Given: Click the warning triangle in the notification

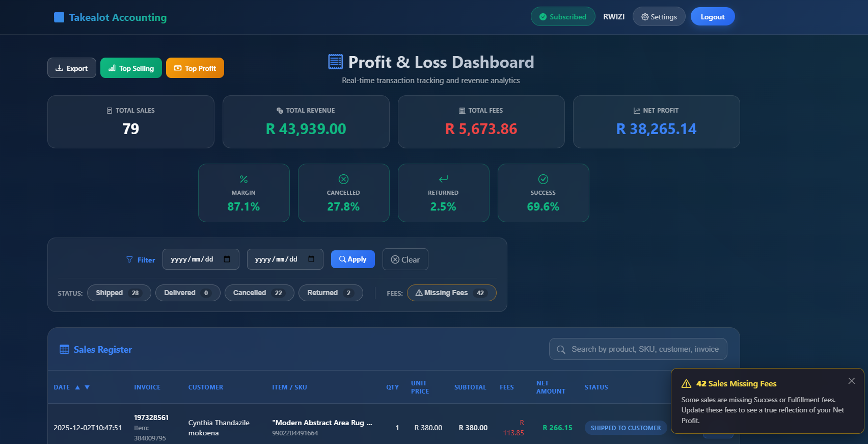Looking at the screenshot, I should 686,384.
